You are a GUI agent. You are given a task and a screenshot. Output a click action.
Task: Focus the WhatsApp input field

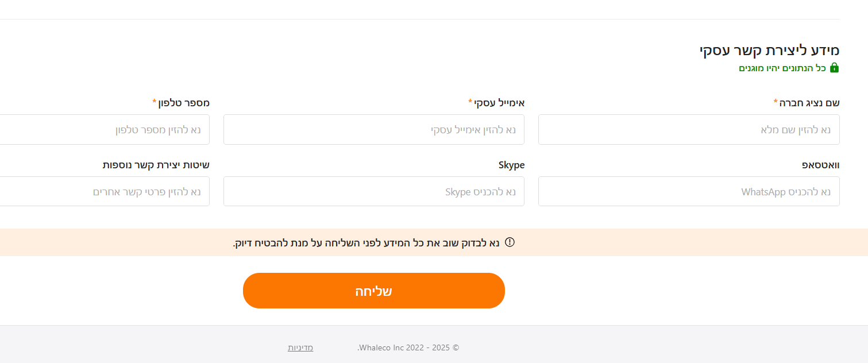[688, 191]
